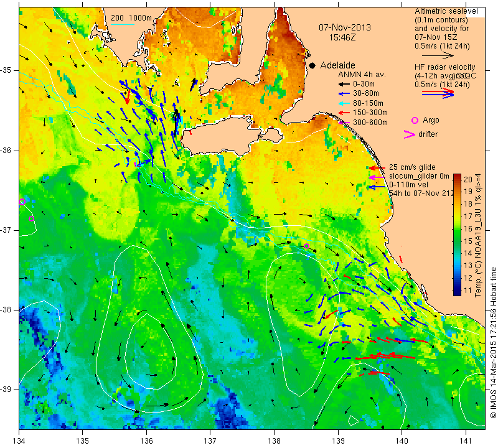Click the 'slocum_glider 0m' legend text

pyautogui.click(x=419, y=176)
